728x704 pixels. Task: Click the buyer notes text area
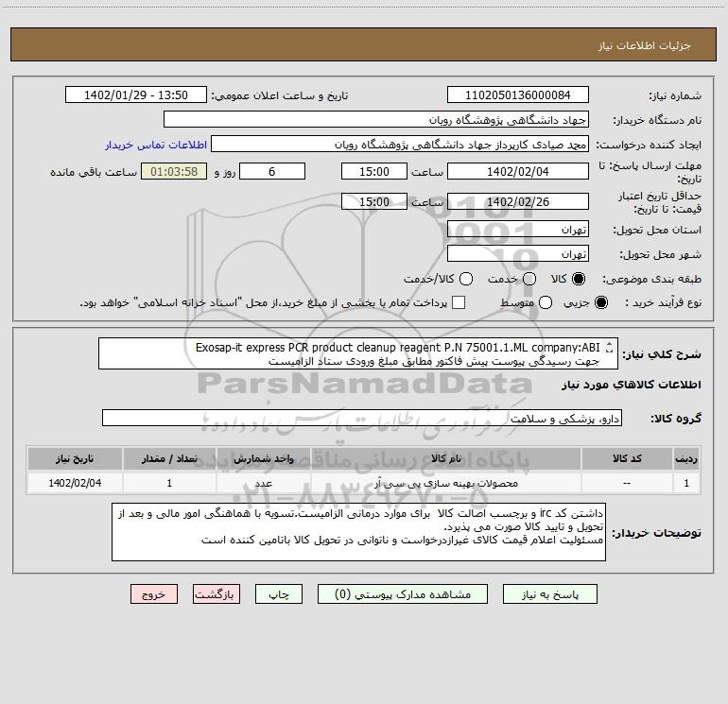tap(358, 532)
